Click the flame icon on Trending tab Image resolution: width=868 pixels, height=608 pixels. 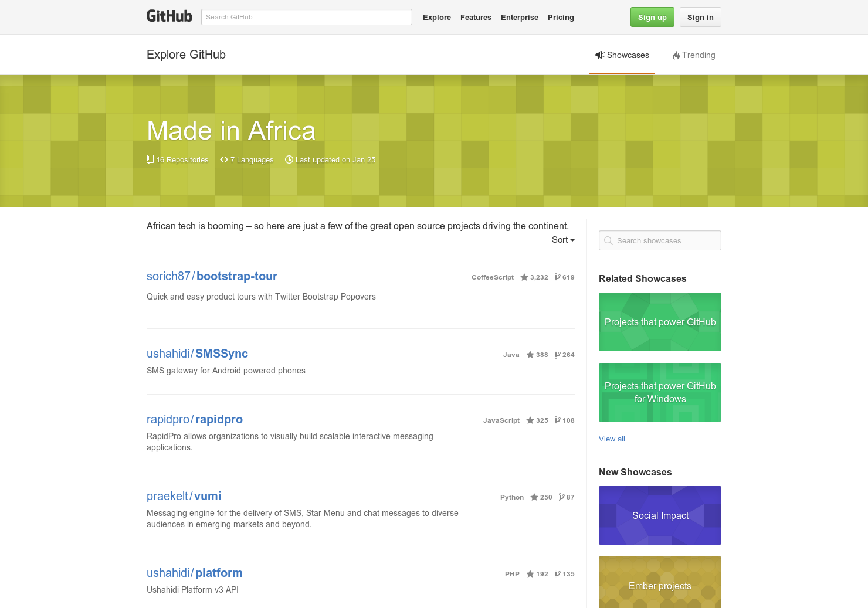pyautogui.click(x=676, y=55)
